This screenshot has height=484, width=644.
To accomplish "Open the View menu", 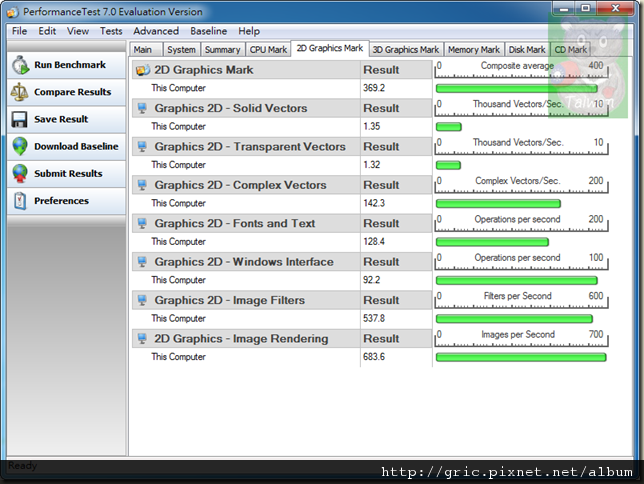I will coord(78,31).
